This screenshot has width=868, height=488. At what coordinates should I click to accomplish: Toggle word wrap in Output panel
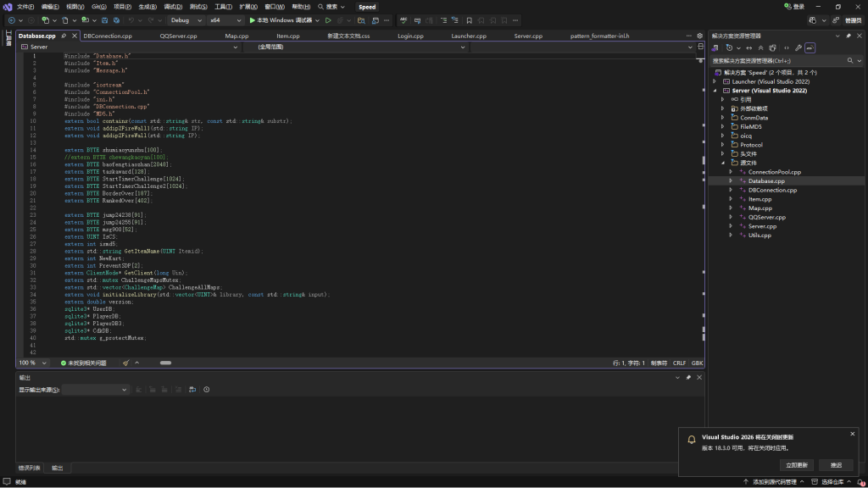tap(192, 390)
